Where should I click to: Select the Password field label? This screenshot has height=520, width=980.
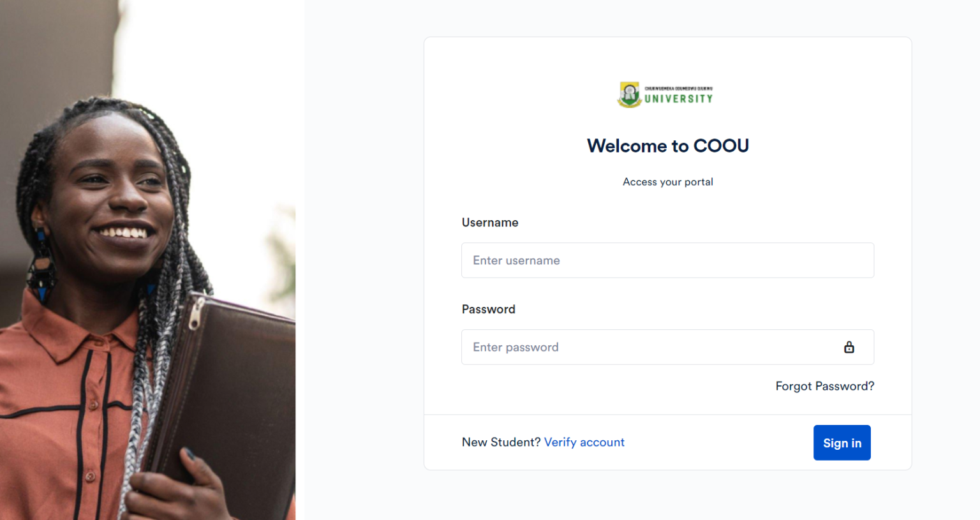[x=489, y=309]
